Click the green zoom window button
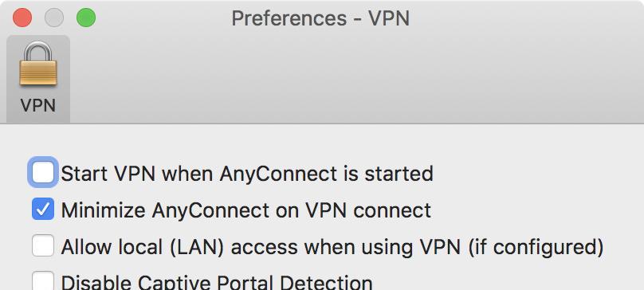This screenshot has width=644, height=290. point(86,18)
